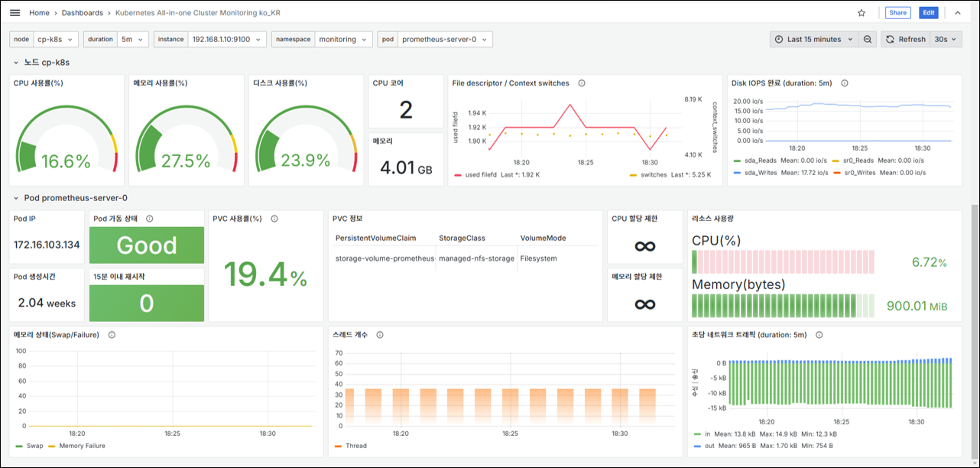The width and height of the screenshot is (980, 468).
Task: Collapse the top bar with chevron icon
Action: (x=958, y=13)
